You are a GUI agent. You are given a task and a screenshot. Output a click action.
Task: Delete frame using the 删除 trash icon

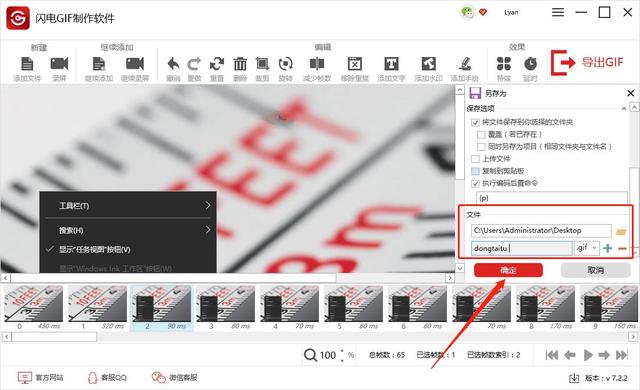click(240, 64)
